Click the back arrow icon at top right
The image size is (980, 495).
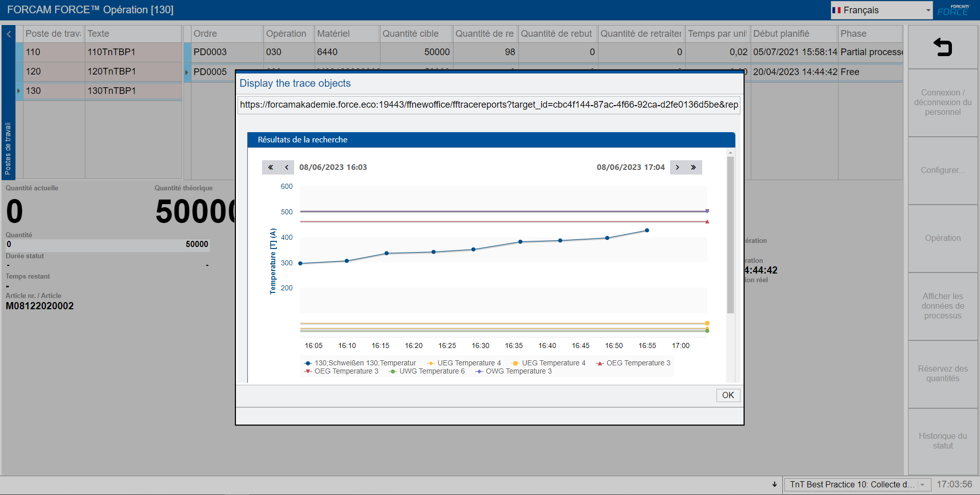click(x=943, y=47)
